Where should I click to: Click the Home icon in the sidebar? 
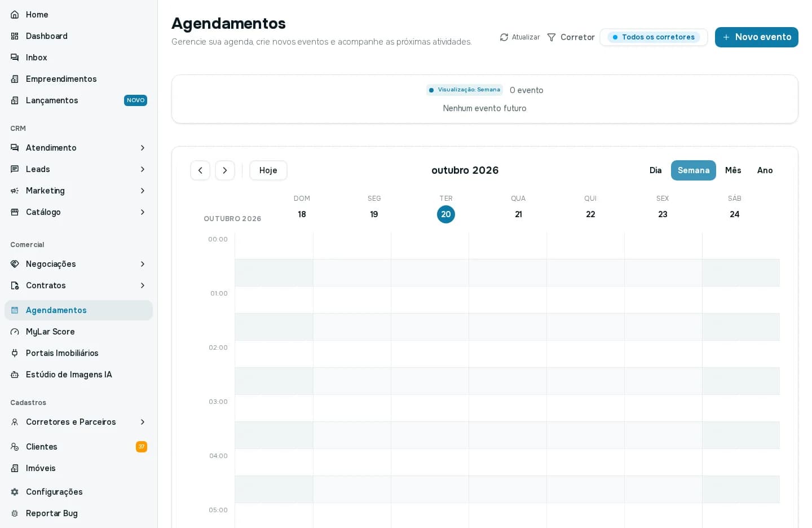point(15,15)
